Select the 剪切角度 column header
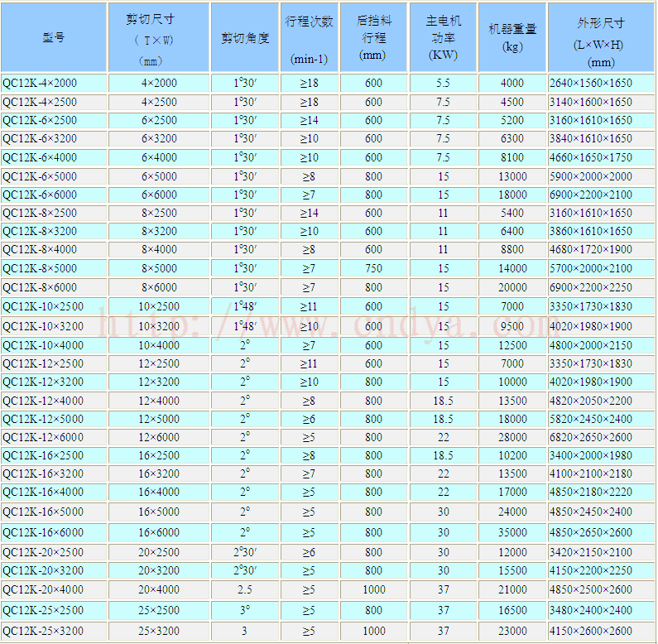The width and height of the screenshot is (658, 644). pos(245,38)
